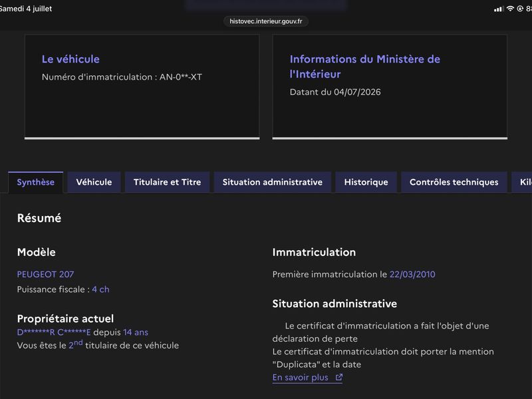Open the Synthèse tab
This screenshot has height=399, width=532.
pos(36,182)
